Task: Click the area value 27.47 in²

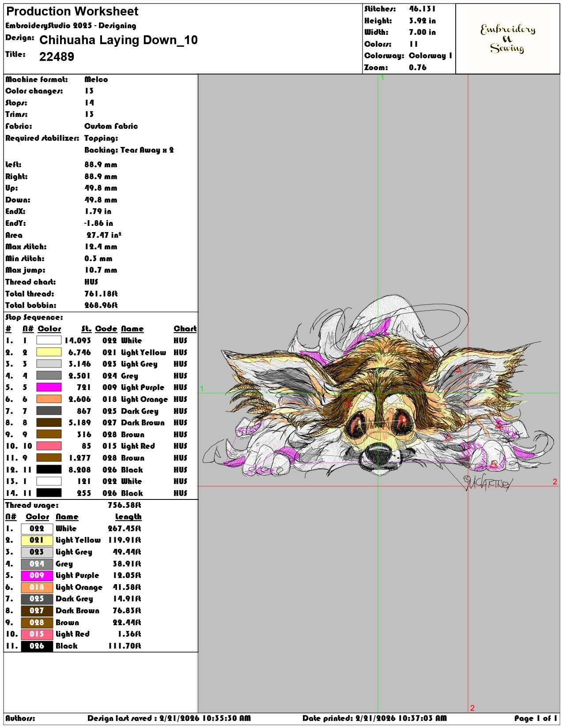Action: pos(104,235)
